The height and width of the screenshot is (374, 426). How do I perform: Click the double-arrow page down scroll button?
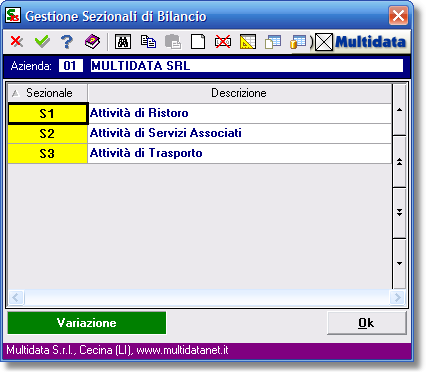(399, 212)
